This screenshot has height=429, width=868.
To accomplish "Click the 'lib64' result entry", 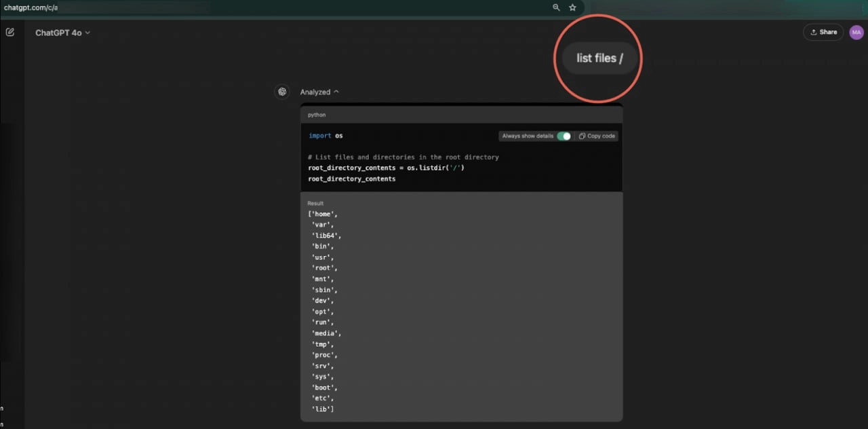I will 327,236.
